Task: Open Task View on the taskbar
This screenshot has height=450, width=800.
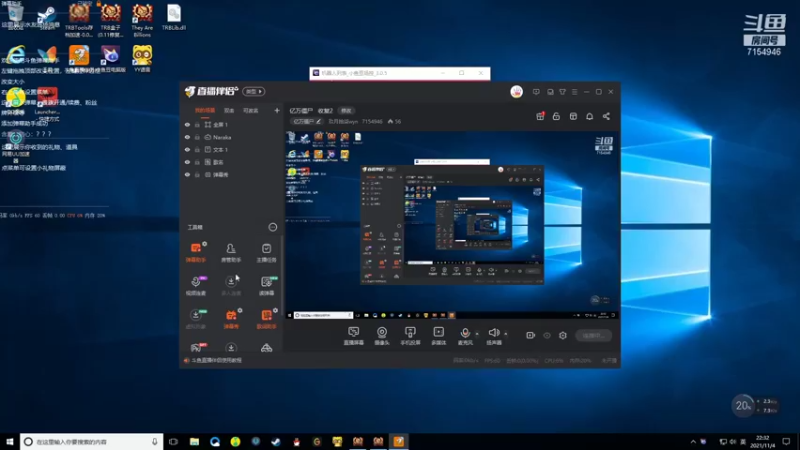Action: pos(173,441)
